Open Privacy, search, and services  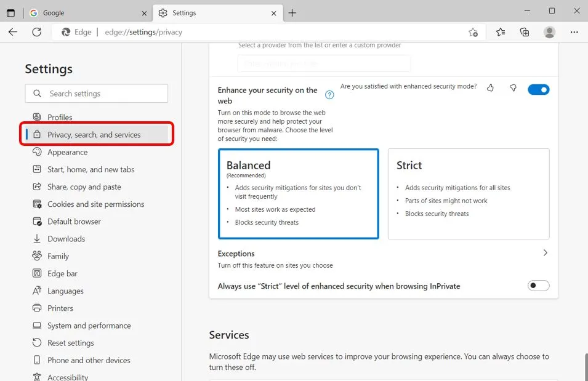coord(97,135)
